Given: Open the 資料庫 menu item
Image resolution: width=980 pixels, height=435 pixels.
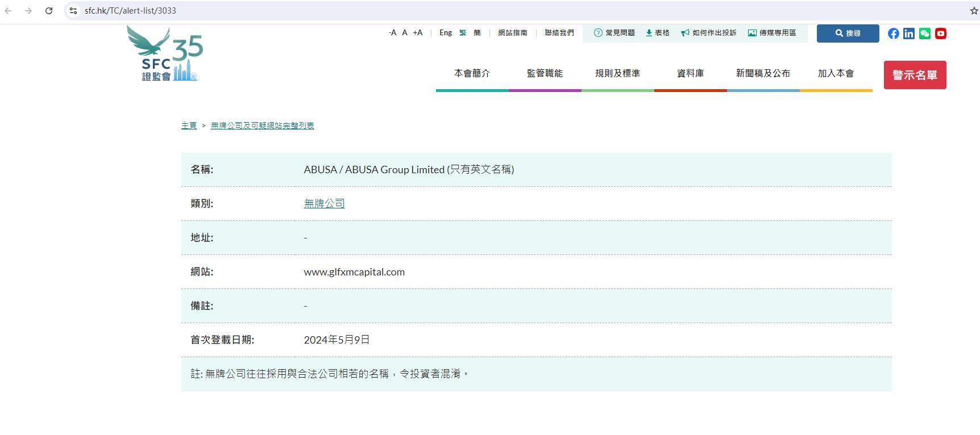Looking at the screenshot, I should pos(690,73).
